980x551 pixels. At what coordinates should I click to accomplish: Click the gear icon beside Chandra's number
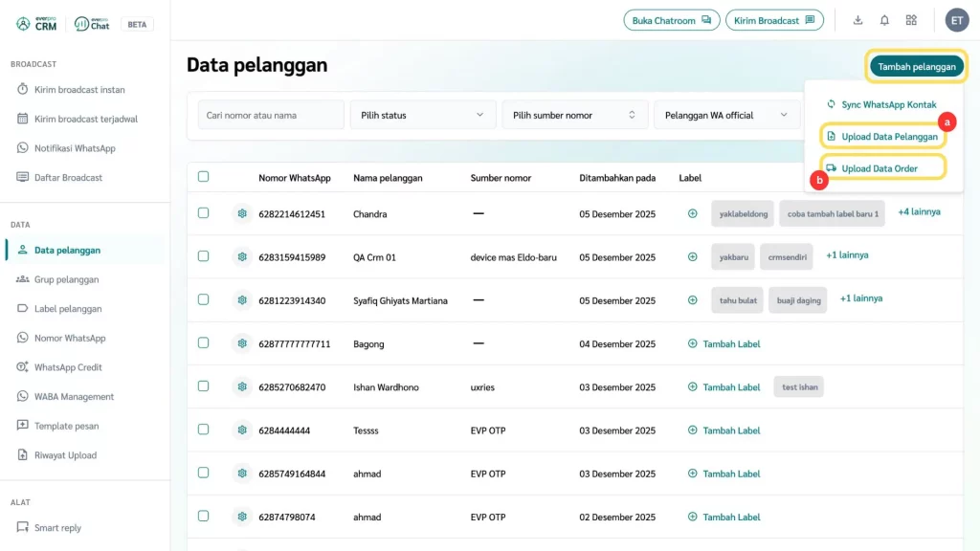(x=242, y=213)
